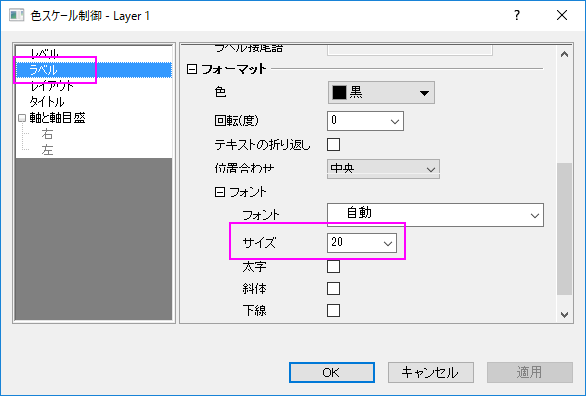
Task: Open the サイズ dropdown arrow
Action: [x=388, y=244]
